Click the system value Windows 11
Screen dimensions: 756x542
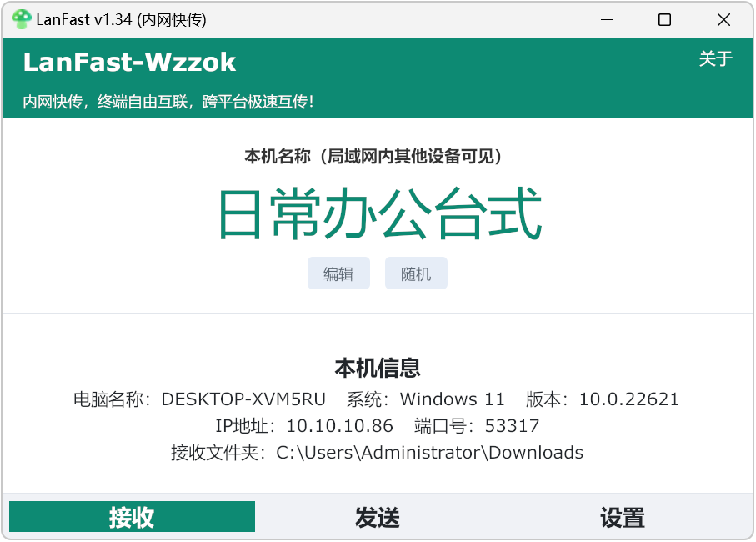point(452,399)
